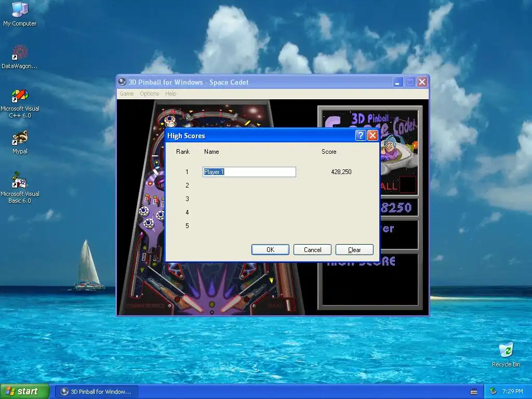
Task: Click the keyboard icon in the taskbar
Action: pos(474,392)
